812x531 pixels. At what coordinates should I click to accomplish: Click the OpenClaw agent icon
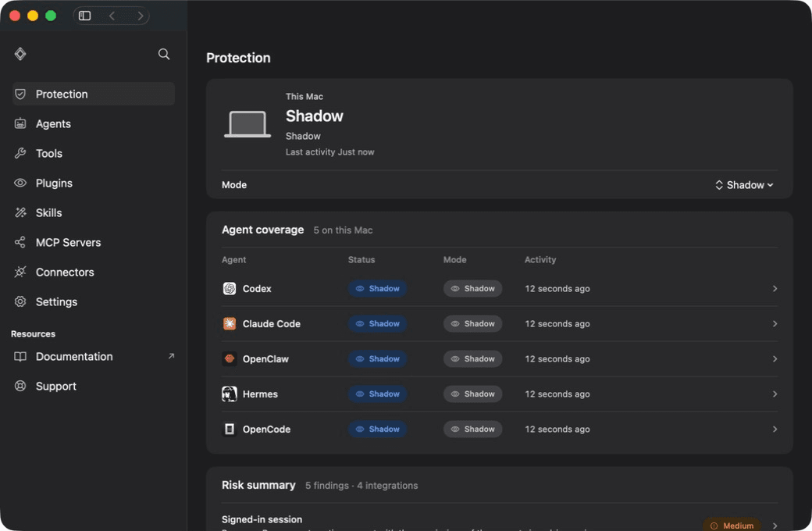click(x=230, y=358)
